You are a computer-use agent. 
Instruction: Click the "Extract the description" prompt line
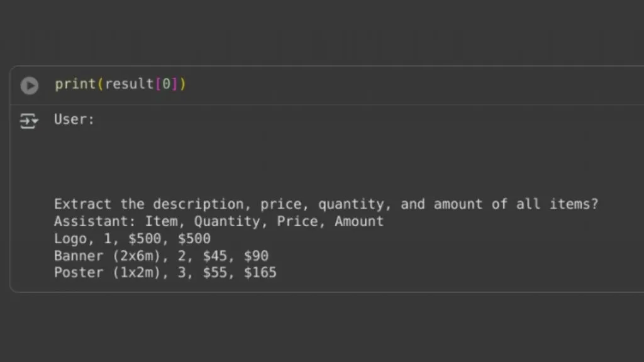pos(326,204)
